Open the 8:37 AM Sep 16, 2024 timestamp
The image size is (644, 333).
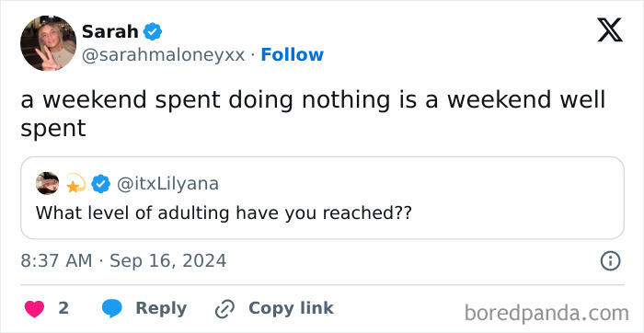tap(123, 261)
